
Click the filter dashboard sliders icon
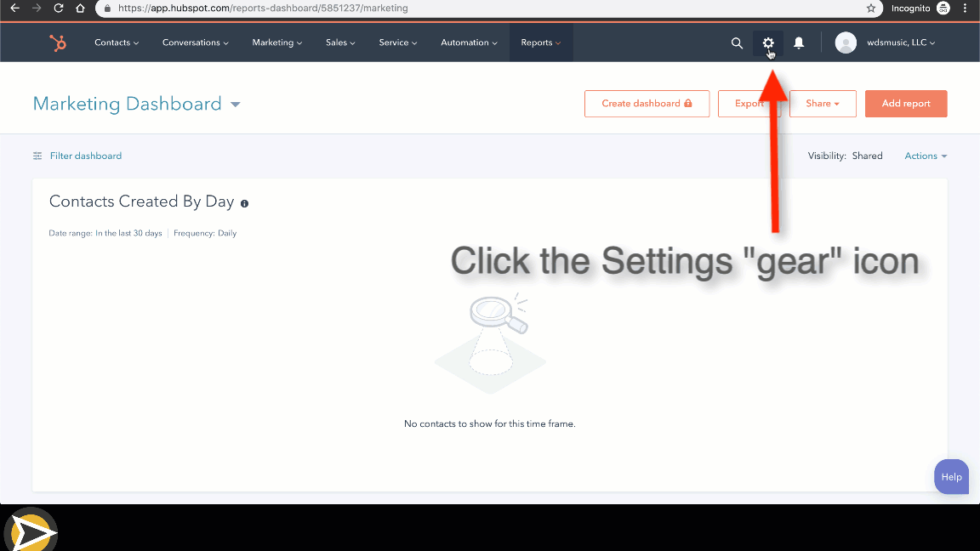tap(37, 156)
